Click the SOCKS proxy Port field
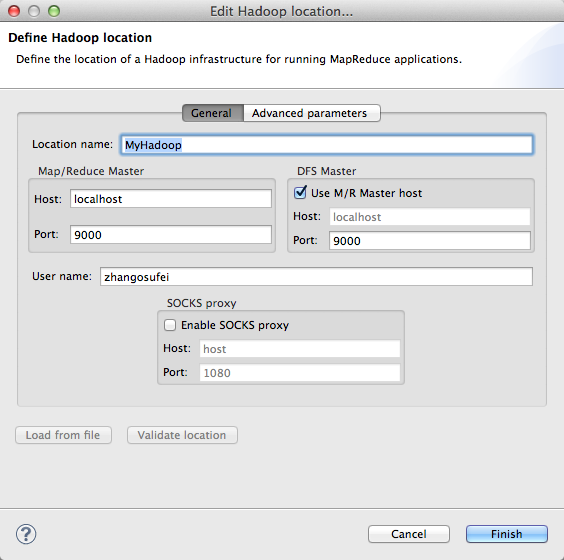 point(300,373)
